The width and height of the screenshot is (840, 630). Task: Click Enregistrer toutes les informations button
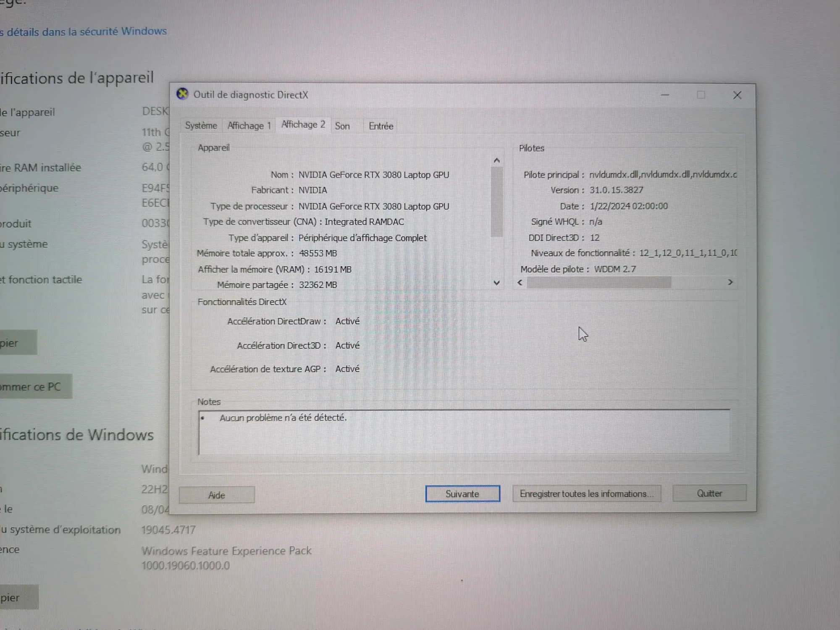pos(586,493)
